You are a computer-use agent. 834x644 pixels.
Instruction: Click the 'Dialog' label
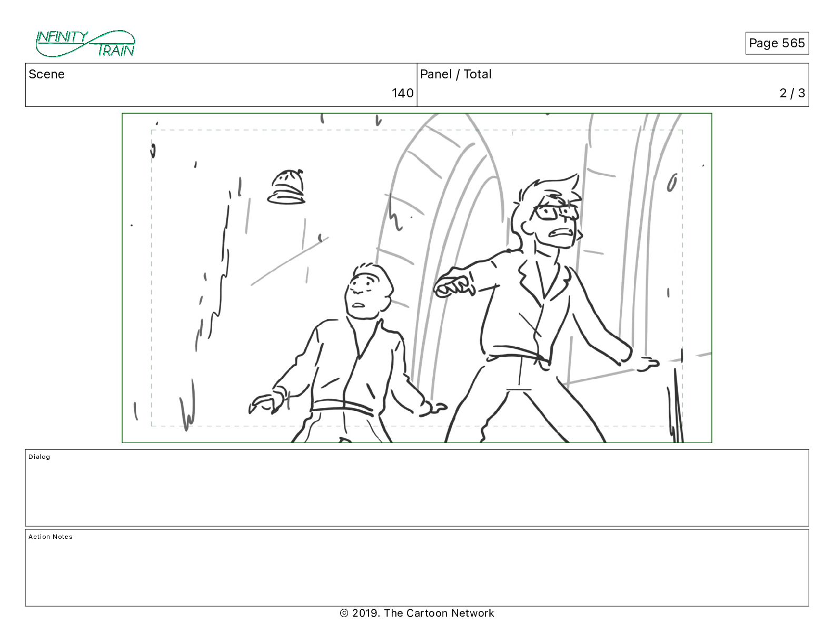pyautogui.click(x=39, y=457)
